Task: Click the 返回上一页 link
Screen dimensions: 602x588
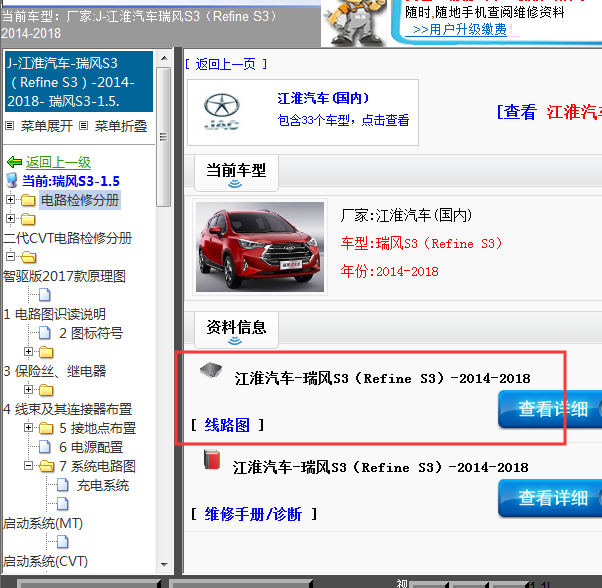Action: pos(226,64)
